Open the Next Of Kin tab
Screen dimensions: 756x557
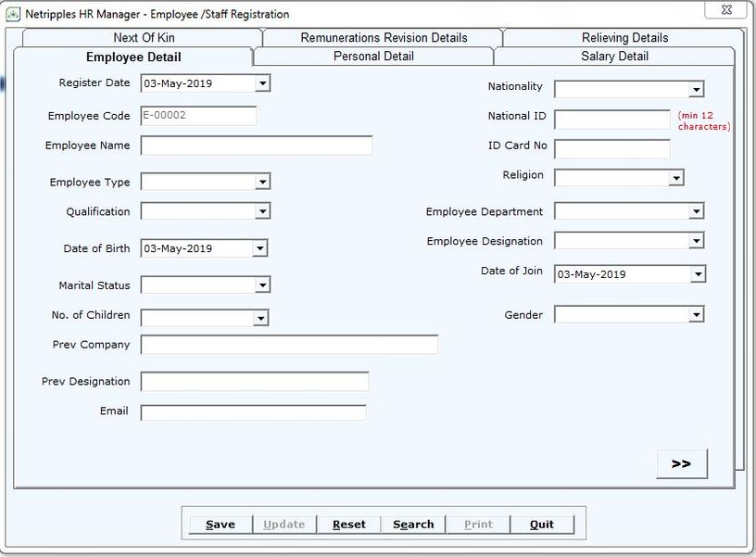point(143,38)
